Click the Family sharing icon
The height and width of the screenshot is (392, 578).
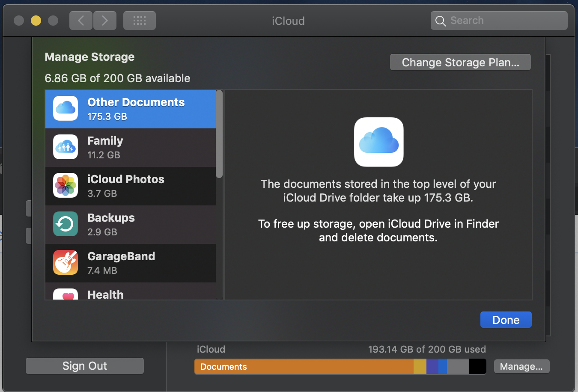pos(66,147)
